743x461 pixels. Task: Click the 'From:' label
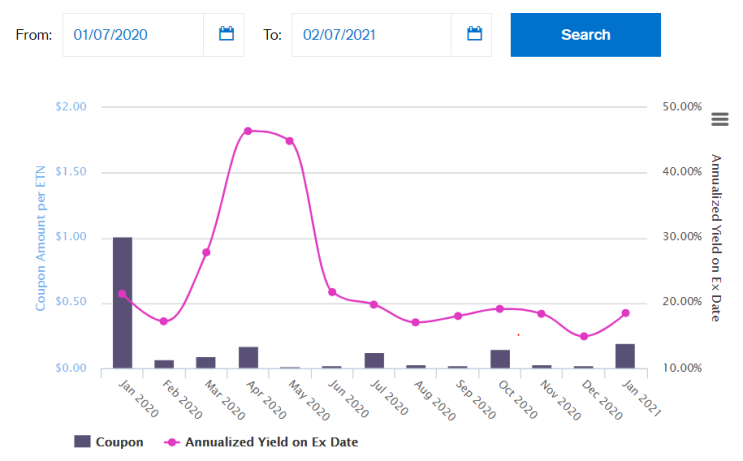[x=34, y=35]
